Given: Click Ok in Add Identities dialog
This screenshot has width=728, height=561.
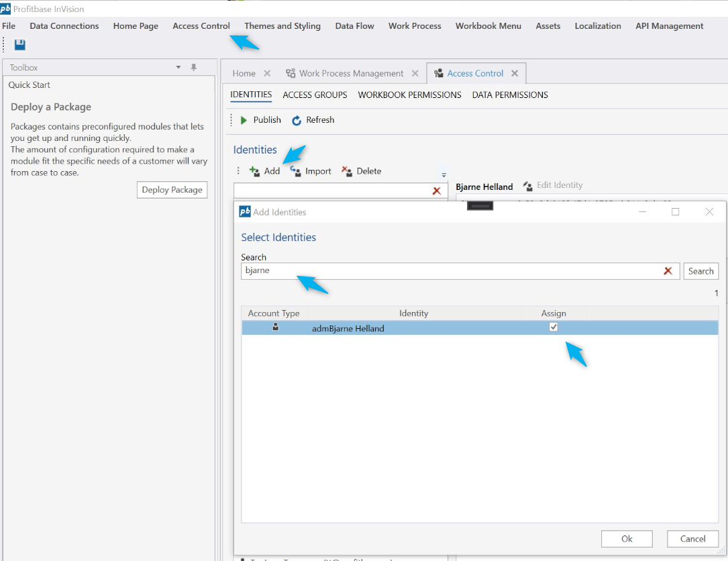Looking at the screenshot, I should [x=627, y=539].
